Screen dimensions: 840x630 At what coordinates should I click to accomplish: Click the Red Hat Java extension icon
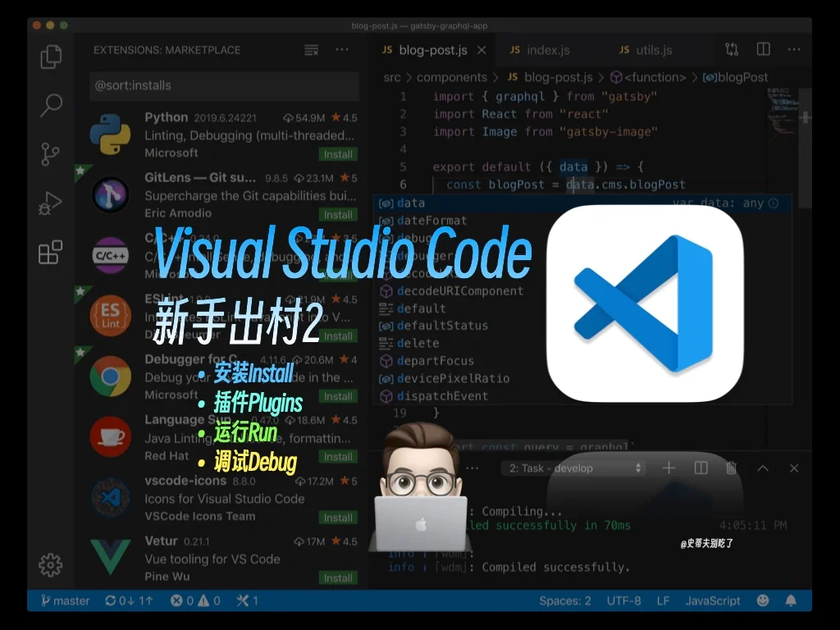pos(111,436)
